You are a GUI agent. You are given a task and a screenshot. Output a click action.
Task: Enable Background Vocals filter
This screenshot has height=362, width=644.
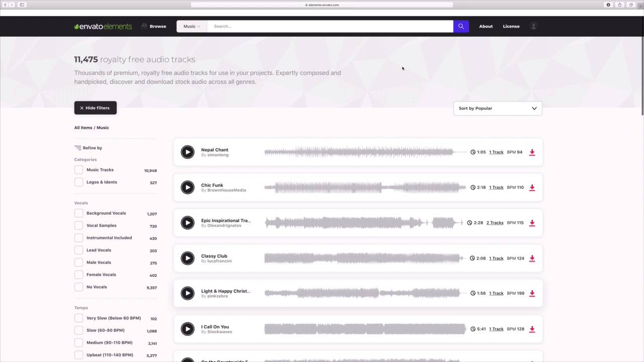pyautogui.click(x=78, y=213)
